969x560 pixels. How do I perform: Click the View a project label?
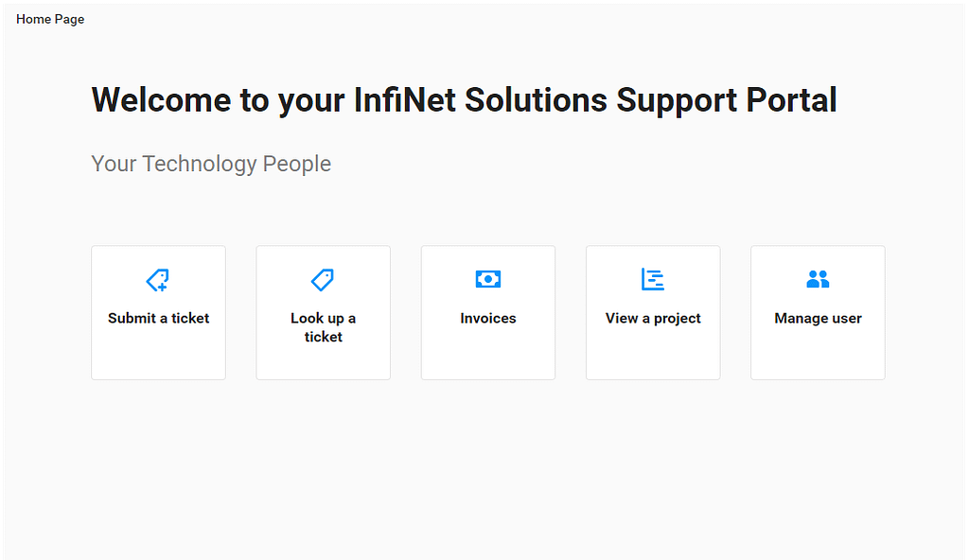[653, 318]
